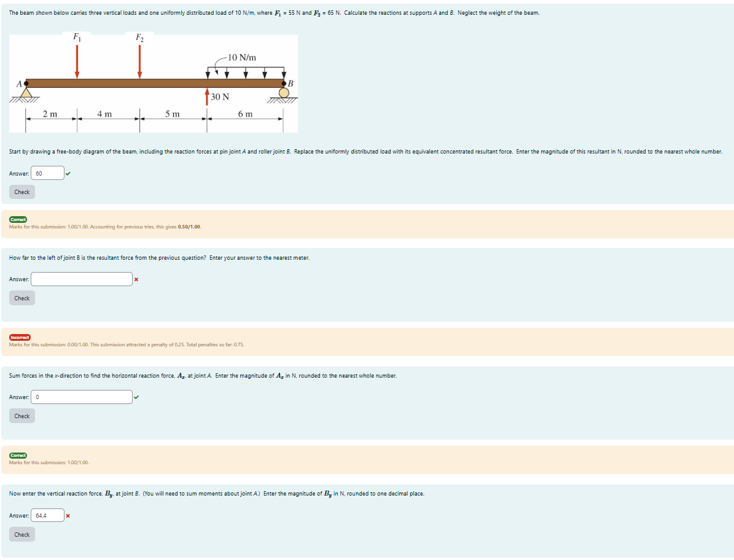This screenshot has width=734, height=560.
Task: Click the F2 force label in the diagram
Action: pos(139,37)
